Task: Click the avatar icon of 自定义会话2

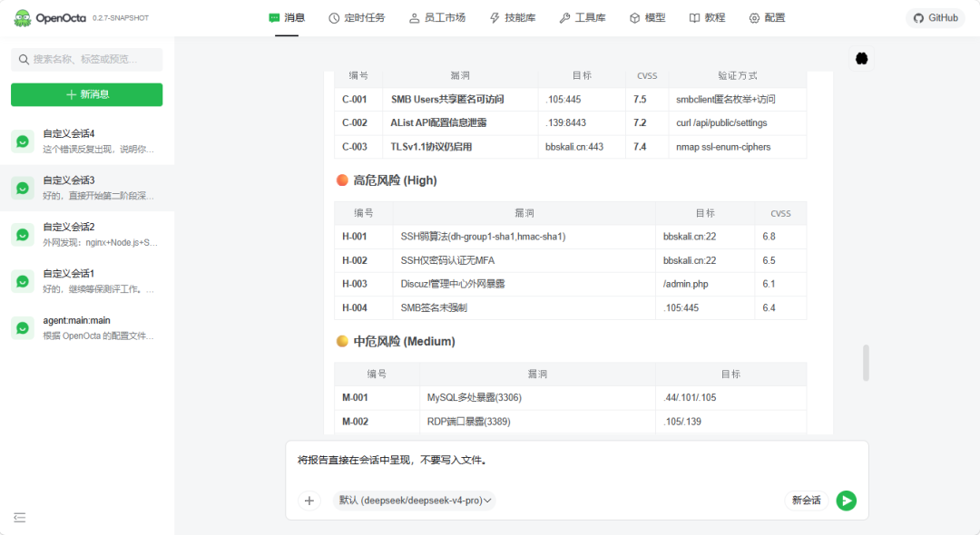Action: (23, 235)
